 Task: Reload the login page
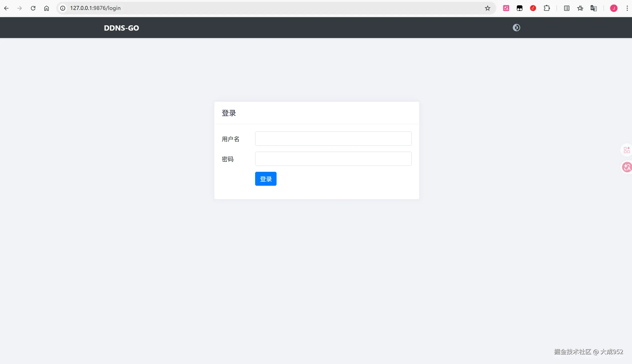[x=33, y=8]
